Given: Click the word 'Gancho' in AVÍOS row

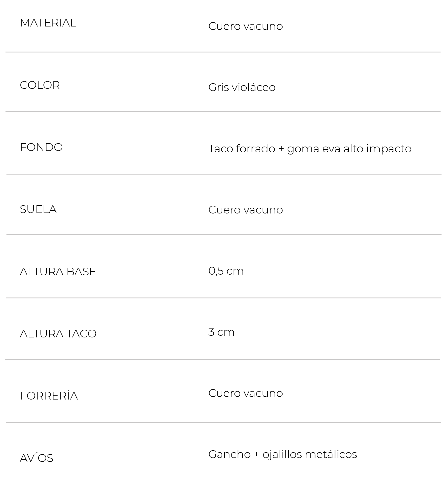Looking at the screenshot, I should click(230, 454).
